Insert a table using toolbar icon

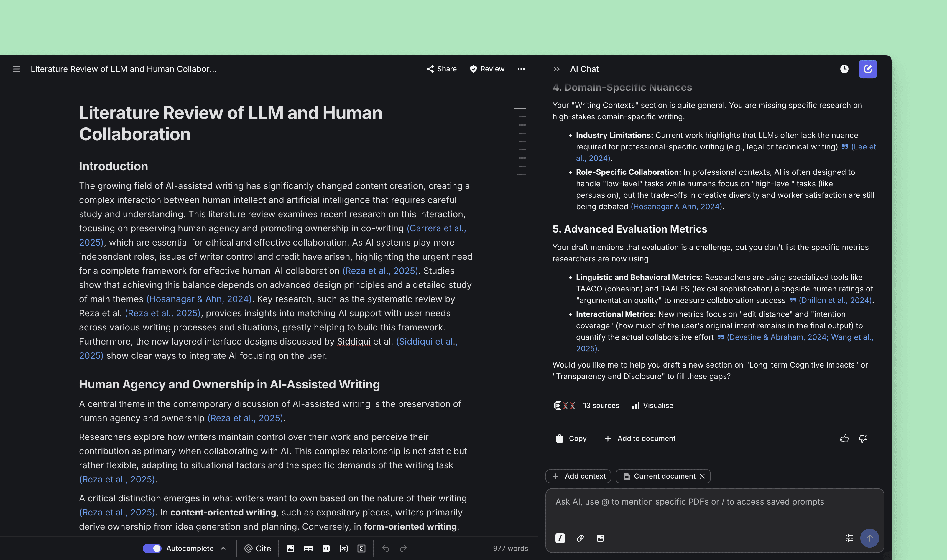308,548
